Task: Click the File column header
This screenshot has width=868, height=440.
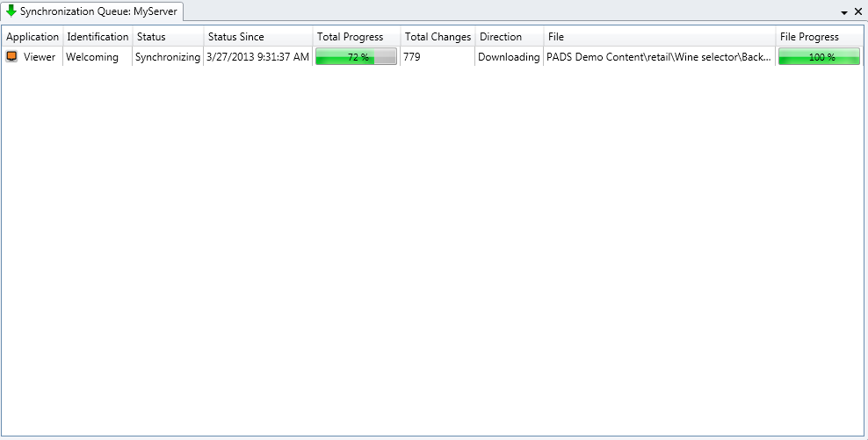Action: (660, 37)
